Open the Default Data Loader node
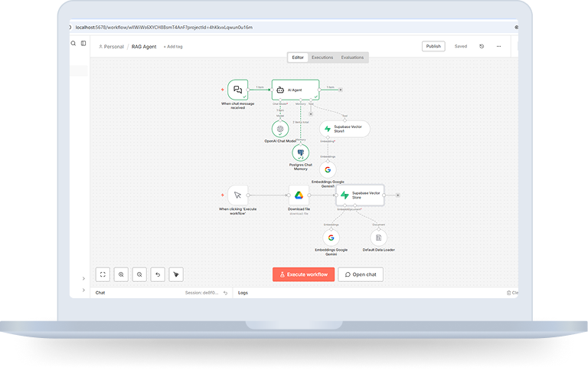 (379, 238)
